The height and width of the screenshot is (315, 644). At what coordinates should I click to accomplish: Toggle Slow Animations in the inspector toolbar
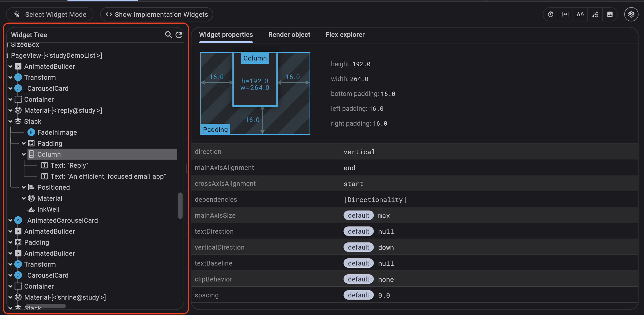pyautogui.click(x=550, y=14)
